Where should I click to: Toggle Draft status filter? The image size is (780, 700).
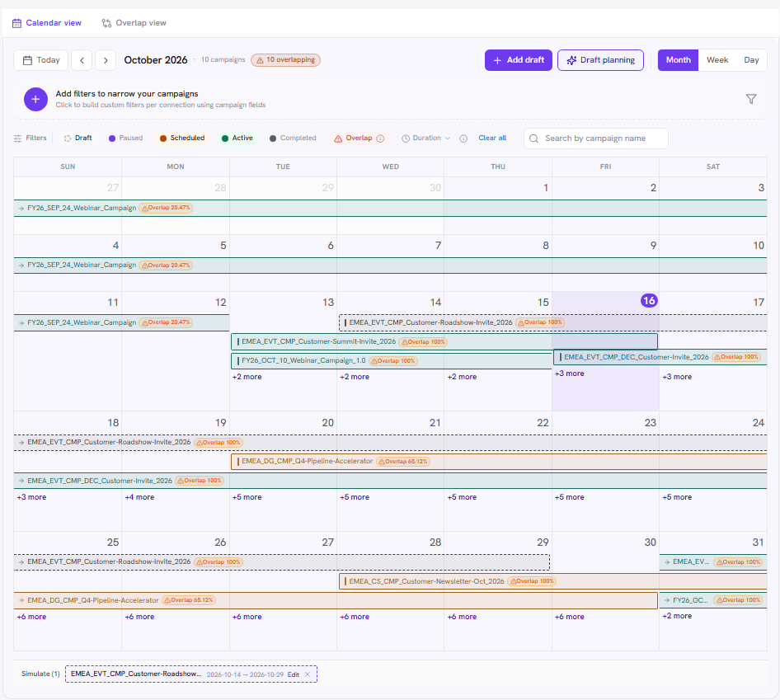pos(78,139)
